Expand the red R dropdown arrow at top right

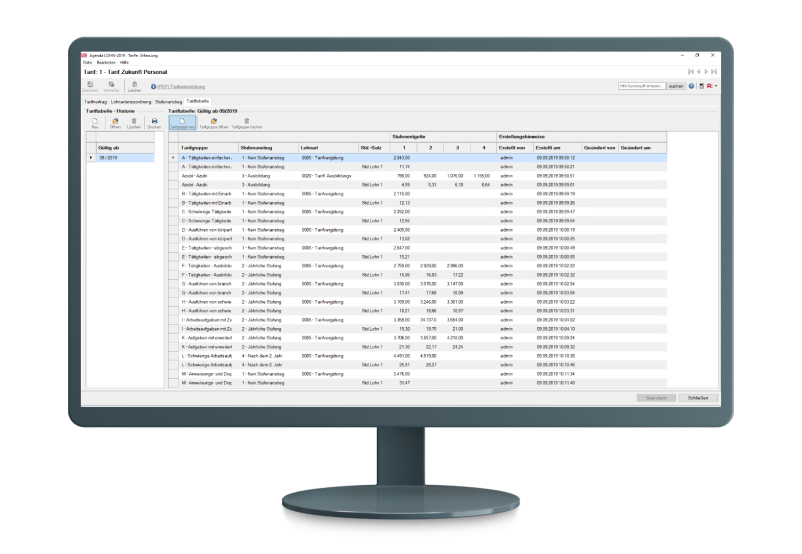pos(716,87)
